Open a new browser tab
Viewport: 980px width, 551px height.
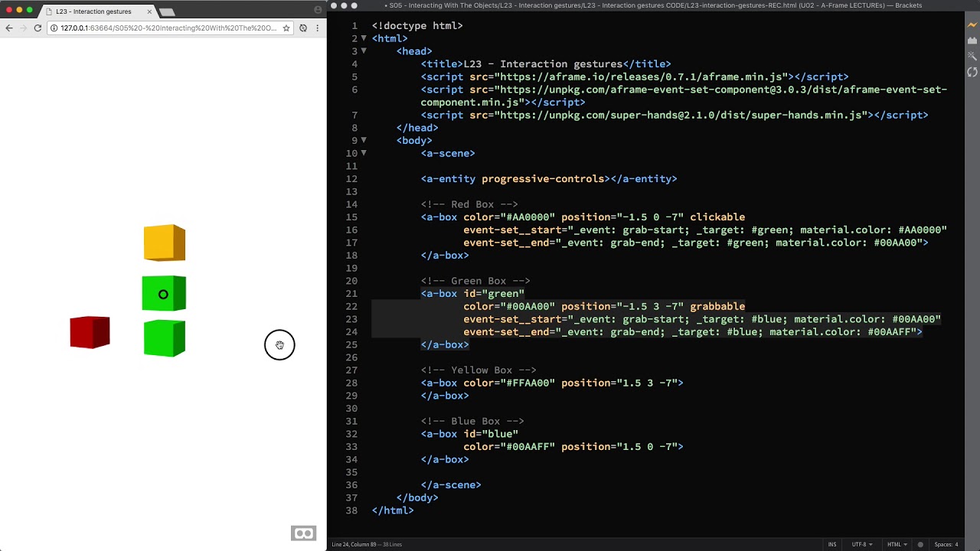click(167, 11)
